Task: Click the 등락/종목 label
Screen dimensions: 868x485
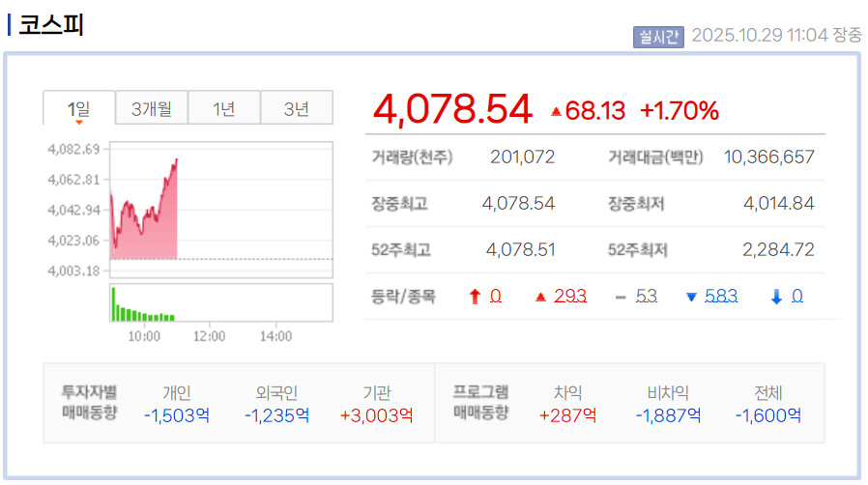Action: (x=403, y=297)
